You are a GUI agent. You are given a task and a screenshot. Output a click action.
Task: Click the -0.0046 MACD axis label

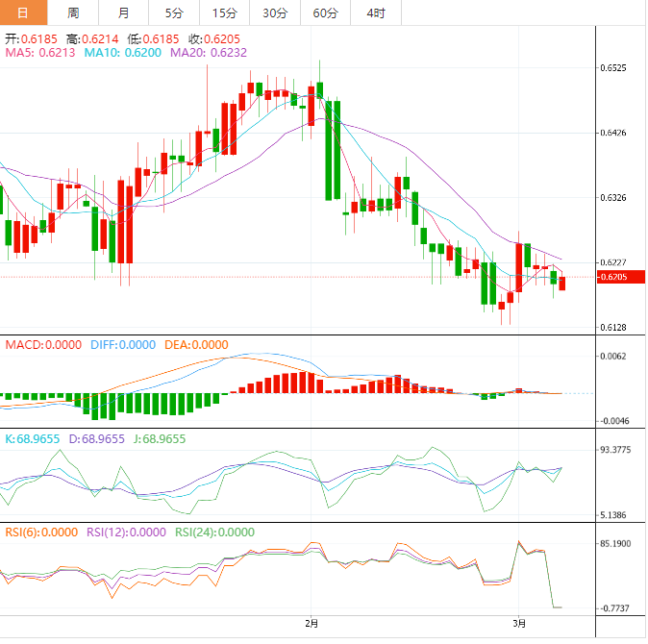[613, 421]
